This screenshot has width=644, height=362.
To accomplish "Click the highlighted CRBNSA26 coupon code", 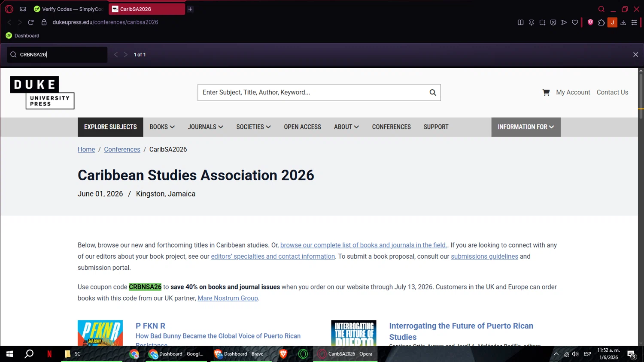I will click(x=145, y=287).
